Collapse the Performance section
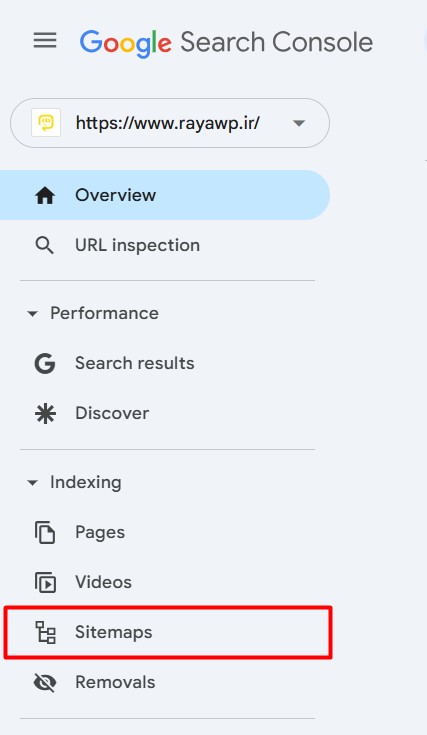Image resolution: width=427 pixels, height=735 pixels. 32,314
